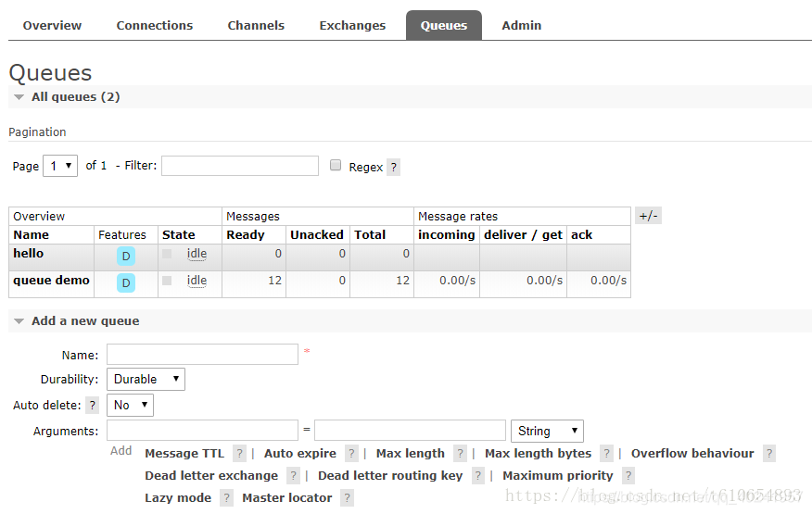Click the Maximum priority argument link
This screenshot has height=514, width=812.
tap(558, 476)
